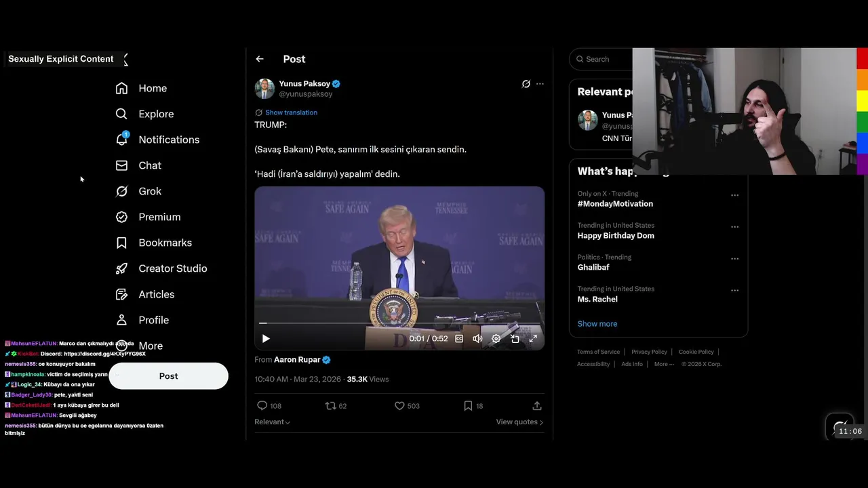Click Show more under trends
The image size is (868, 488).
(x=597, y=323)
